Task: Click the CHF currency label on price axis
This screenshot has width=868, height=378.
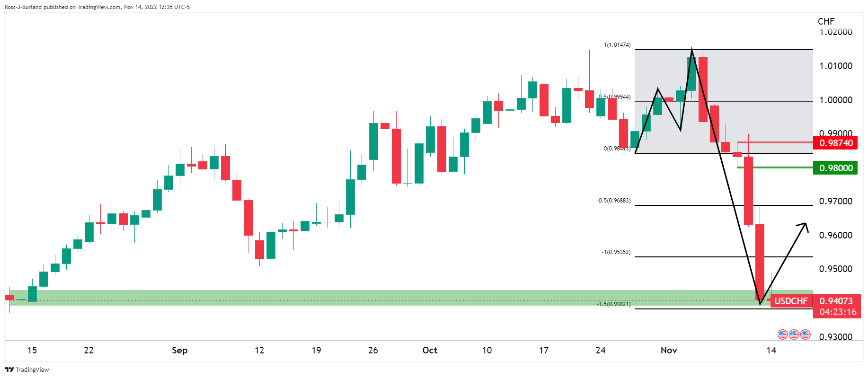Action: (826, 21)
